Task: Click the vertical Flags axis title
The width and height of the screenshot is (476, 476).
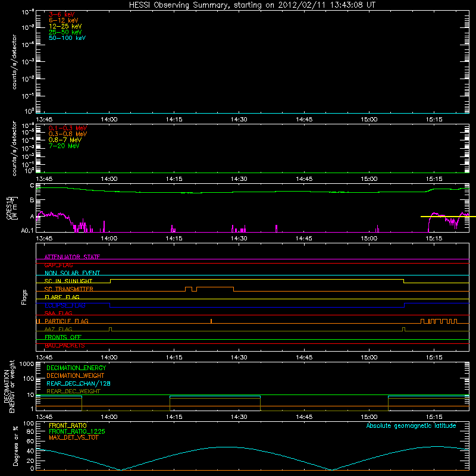Action: 24,297
